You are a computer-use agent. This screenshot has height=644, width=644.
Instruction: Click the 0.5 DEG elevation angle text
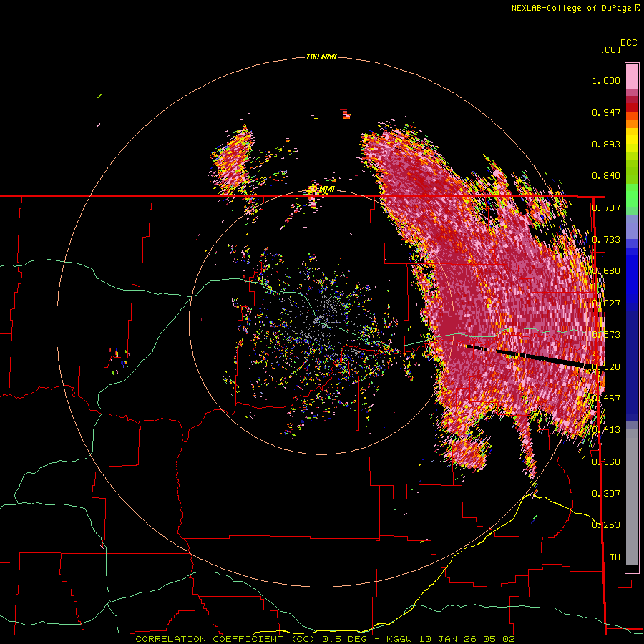(344, 639)
